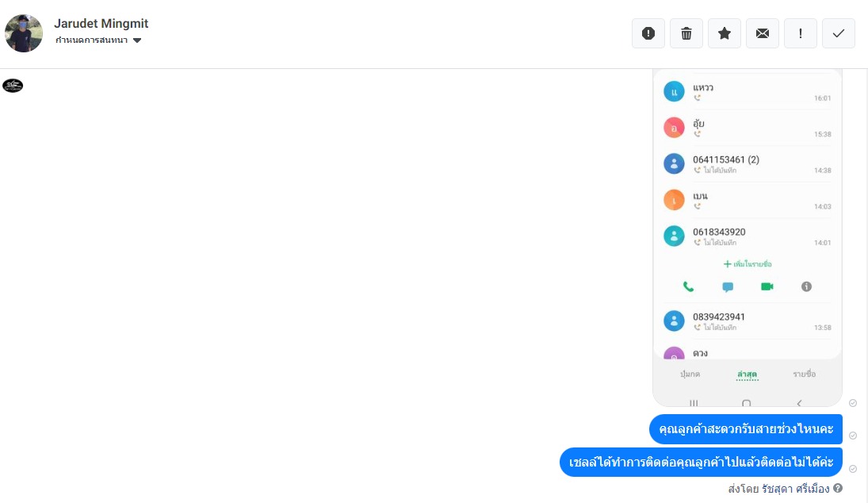The height and width of the screenshot is (503, 868).
Task: Click the รายชื่อ tab in the screenshot
Action: tap(804, 374)
